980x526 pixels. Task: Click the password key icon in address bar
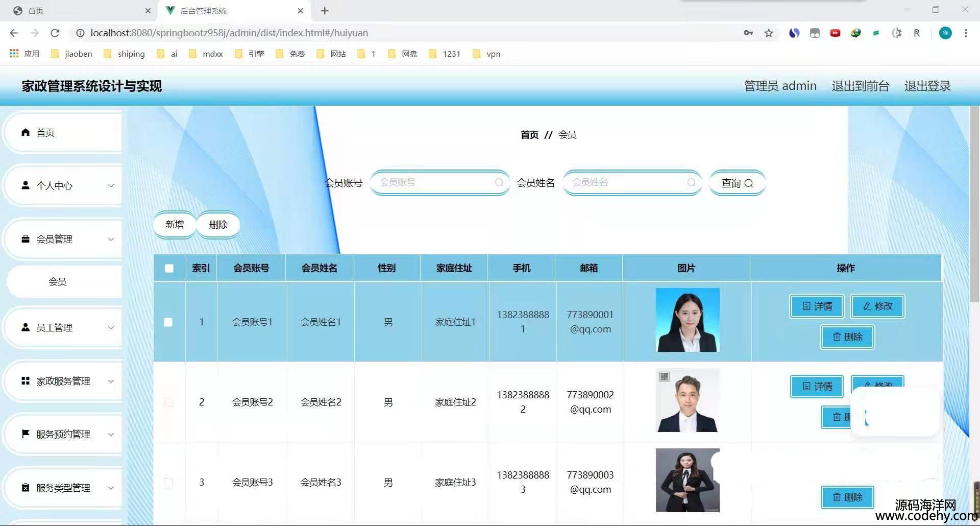click(x=748, y=33)
